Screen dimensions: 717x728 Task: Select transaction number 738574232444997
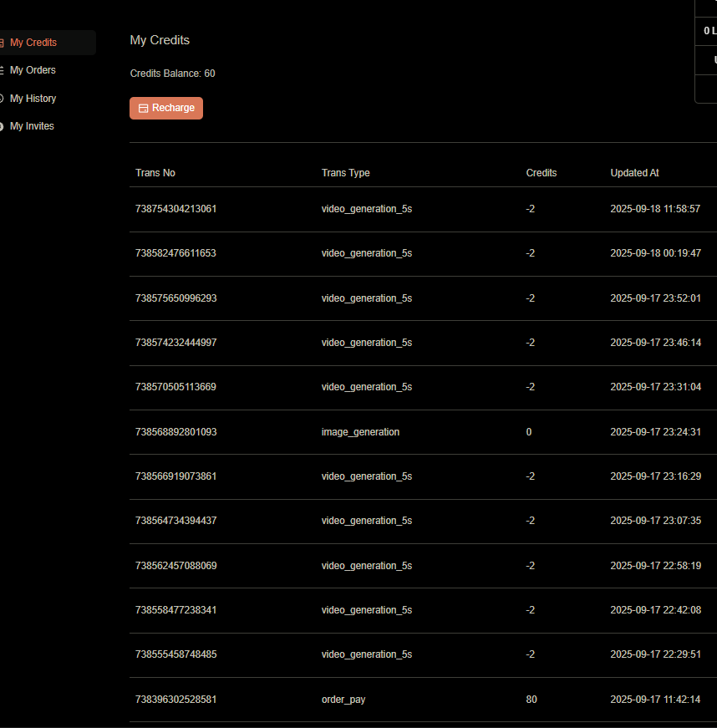click(175, 343)
